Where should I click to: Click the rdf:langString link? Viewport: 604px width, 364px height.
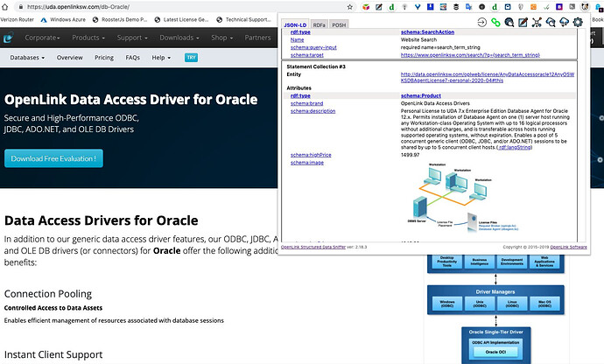click(515, 148)
